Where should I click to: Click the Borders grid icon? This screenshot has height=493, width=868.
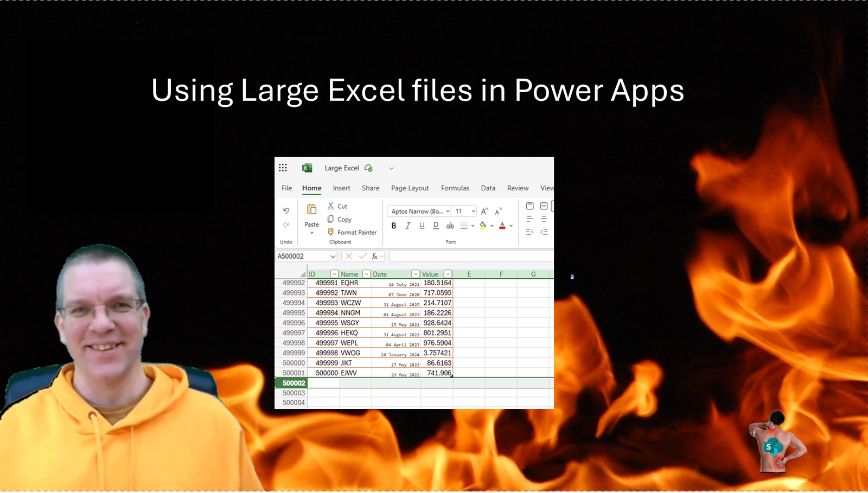coord(464,226)
